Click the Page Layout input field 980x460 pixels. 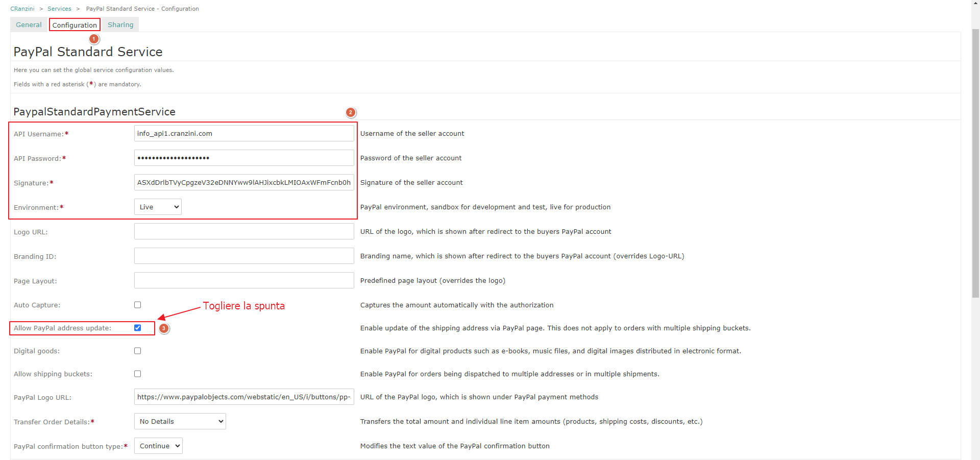tap(244, 280)
